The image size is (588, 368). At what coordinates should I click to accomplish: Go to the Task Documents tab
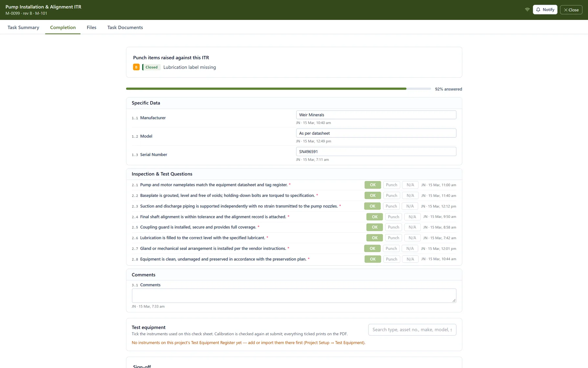(125, 27)
